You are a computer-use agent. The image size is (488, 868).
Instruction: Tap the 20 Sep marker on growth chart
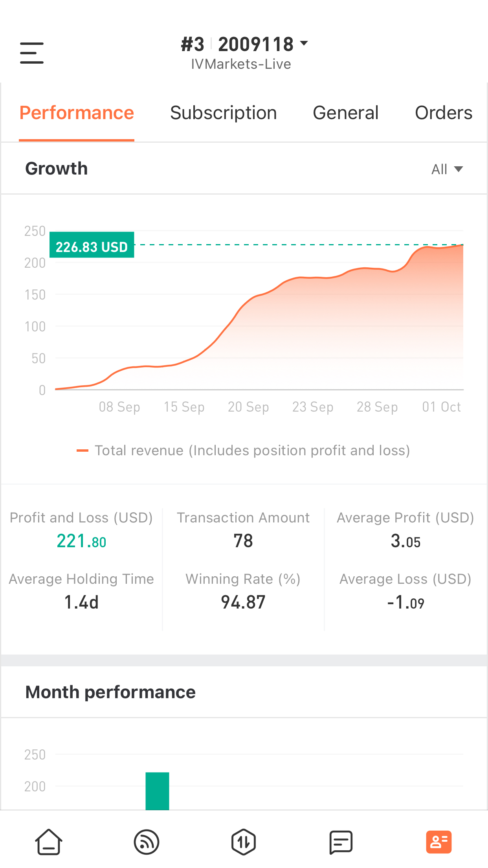tap(248, 407)
